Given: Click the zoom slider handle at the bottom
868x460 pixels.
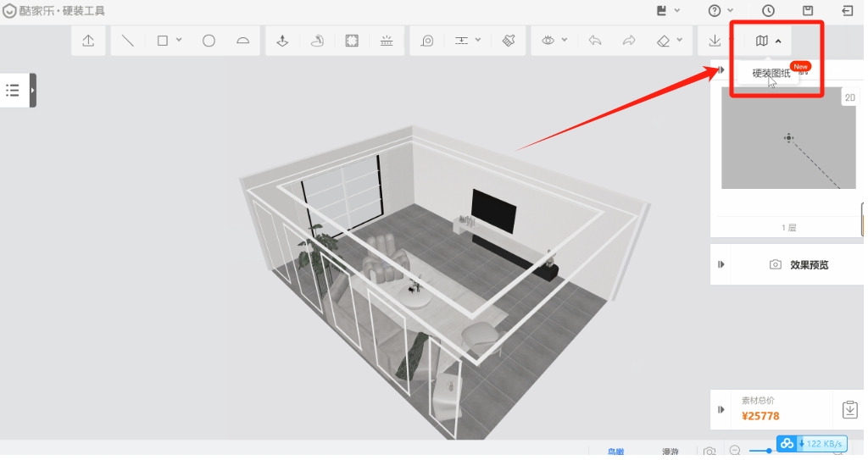Looking at the screenshot, I should pyautogui.click(x=769, y=451).
